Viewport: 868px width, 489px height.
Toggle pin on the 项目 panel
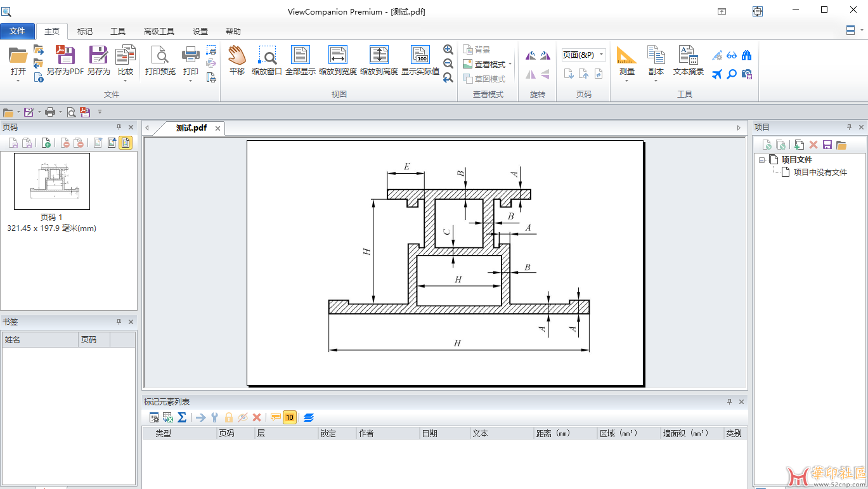[x=849, y=127]
